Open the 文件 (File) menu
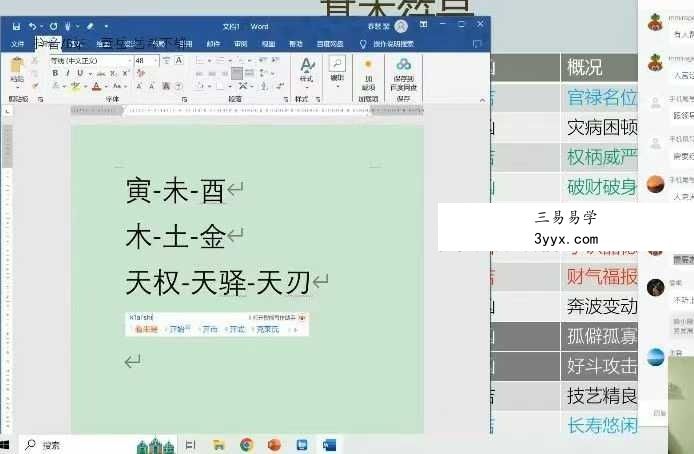The height and width of the screenshot is (454, 694). point(17,44)
